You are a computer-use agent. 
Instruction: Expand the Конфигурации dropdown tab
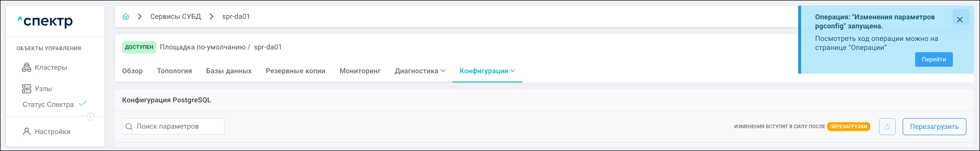(487, 71)
